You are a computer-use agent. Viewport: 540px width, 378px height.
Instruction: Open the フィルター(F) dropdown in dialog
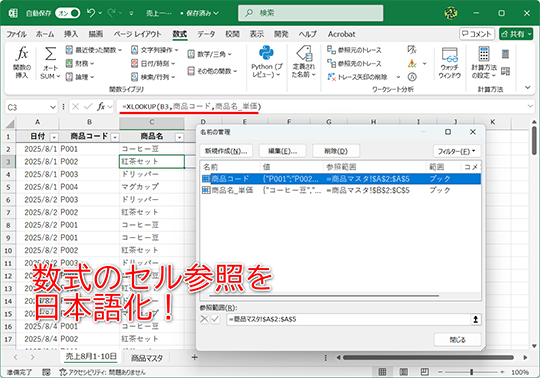(x=456, y=151)
